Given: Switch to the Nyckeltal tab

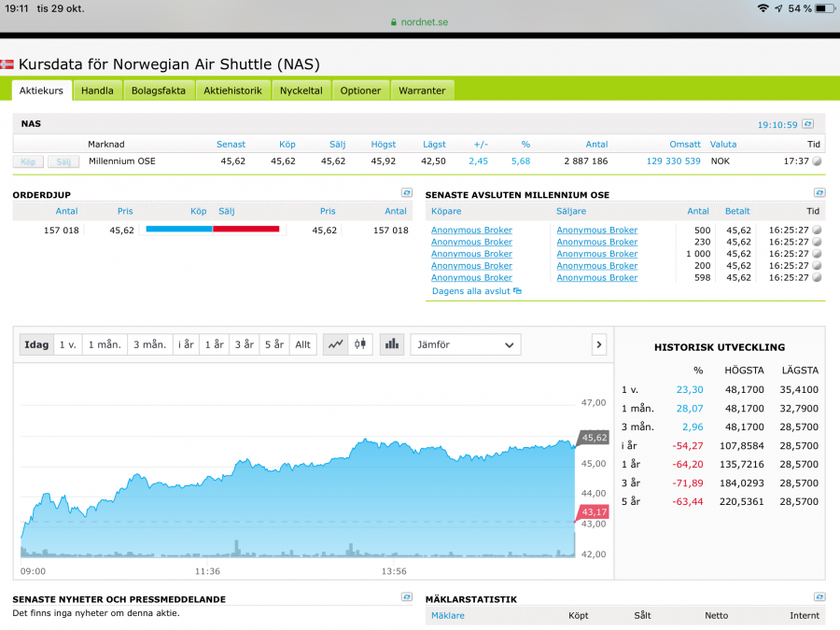Looking at the screenshot, I should (x=301, y=91).
